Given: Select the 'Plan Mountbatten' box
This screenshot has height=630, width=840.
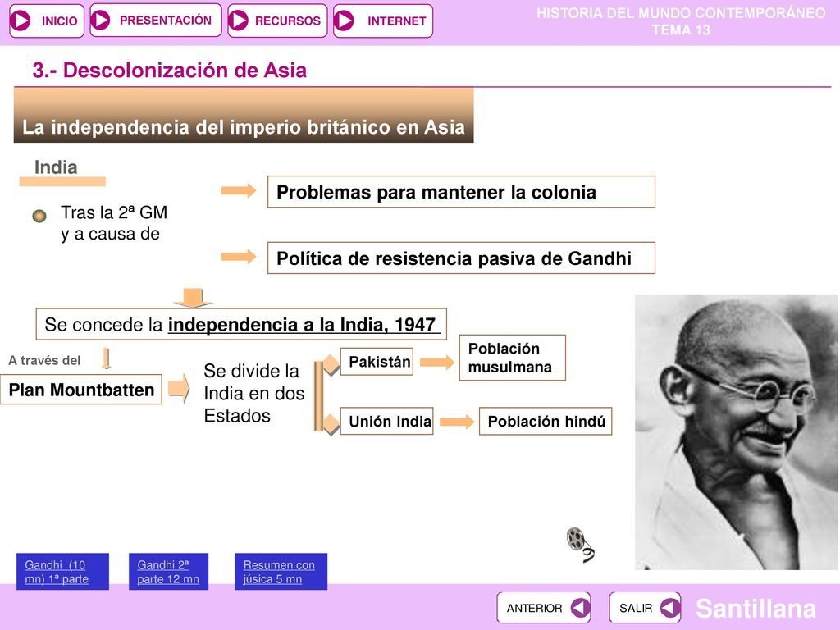Looking at the screenshot, I should point(81,390).
